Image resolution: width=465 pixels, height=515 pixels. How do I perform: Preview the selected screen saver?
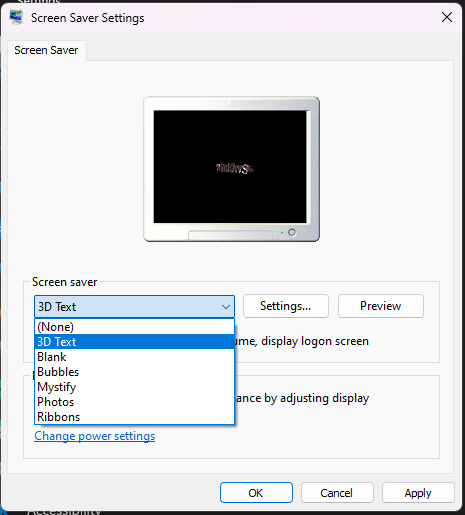pyautogui.click(x=381, y=306)
